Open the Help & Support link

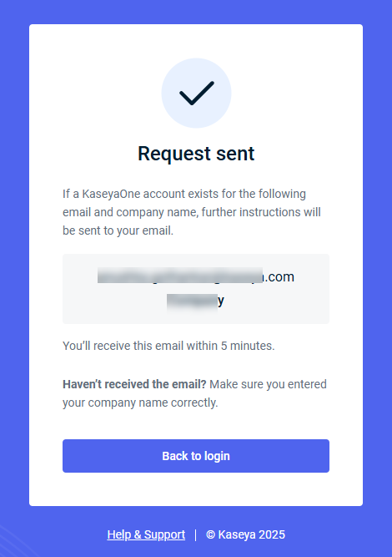(x=146, y=534)
